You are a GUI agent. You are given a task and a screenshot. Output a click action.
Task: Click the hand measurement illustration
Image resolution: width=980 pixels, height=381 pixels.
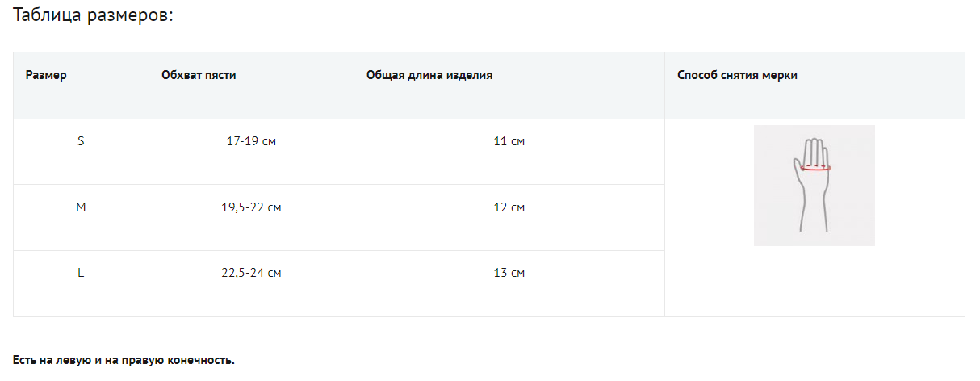814,186
